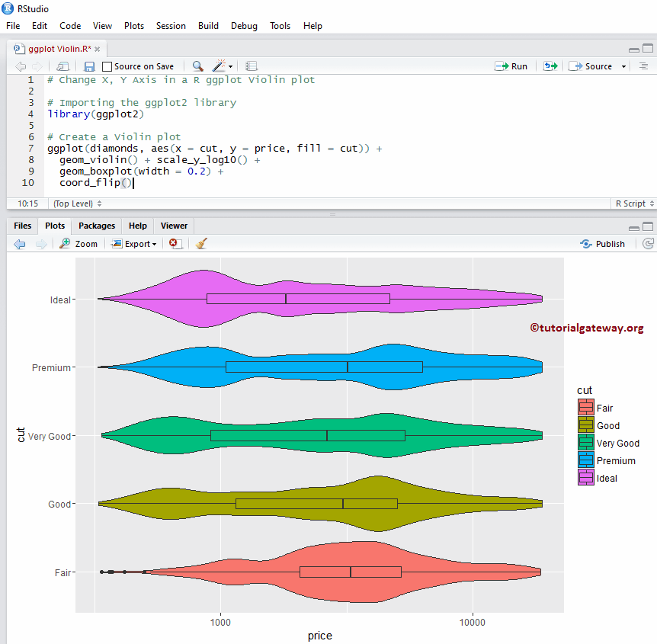Switch to the Packages tab
The height and width of the screenshot is (644, 657).
click(x=97, y=226)
